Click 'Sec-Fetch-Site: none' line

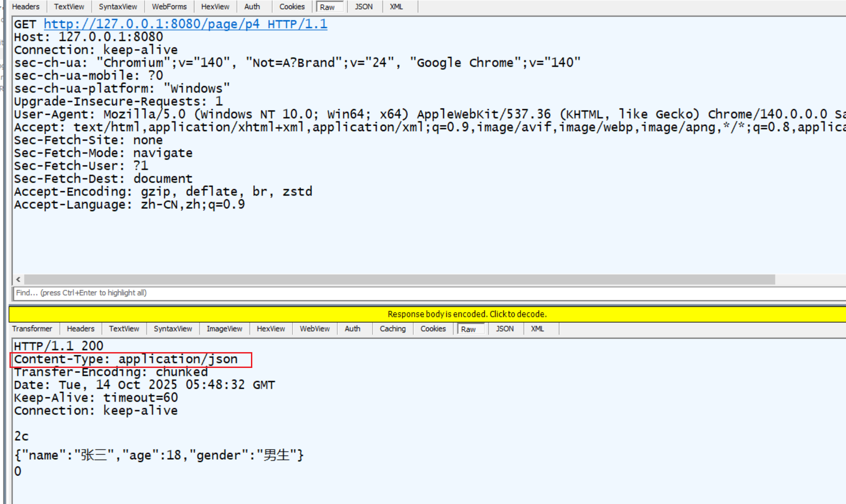(x=88, y=140)
